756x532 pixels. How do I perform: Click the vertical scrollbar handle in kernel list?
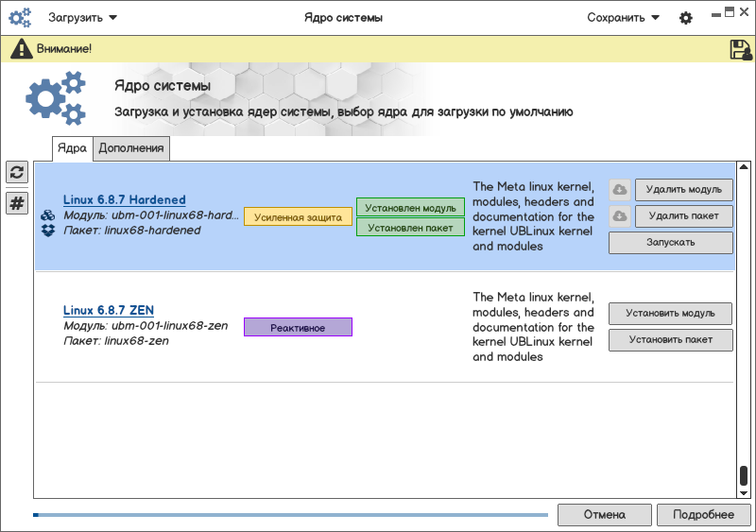tap(744, 475)
